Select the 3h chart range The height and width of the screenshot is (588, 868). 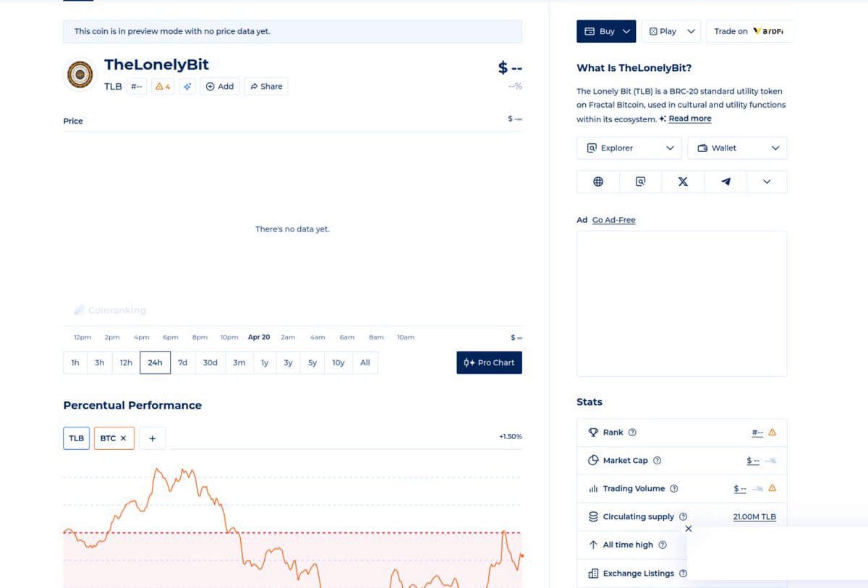(x=100, y=362)
